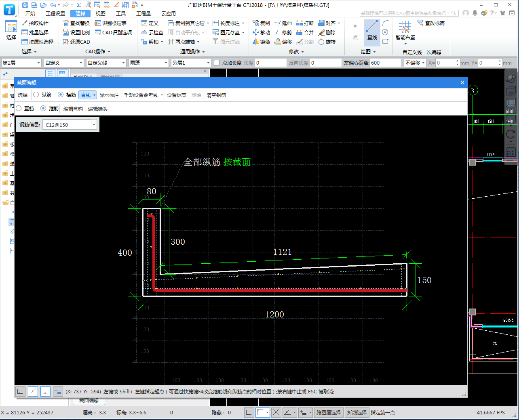Toggle the 点加长度 checkbox
The image size is (519, 420).
217,63
